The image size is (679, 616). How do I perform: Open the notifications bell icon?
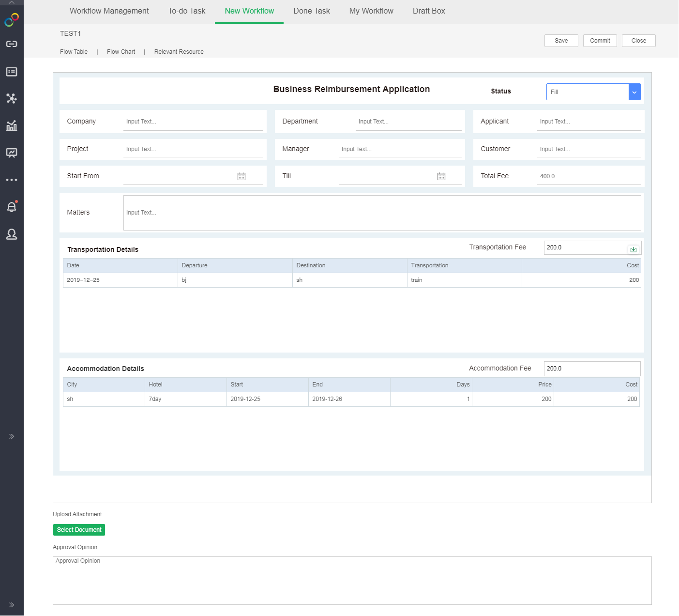coord(12,207)
